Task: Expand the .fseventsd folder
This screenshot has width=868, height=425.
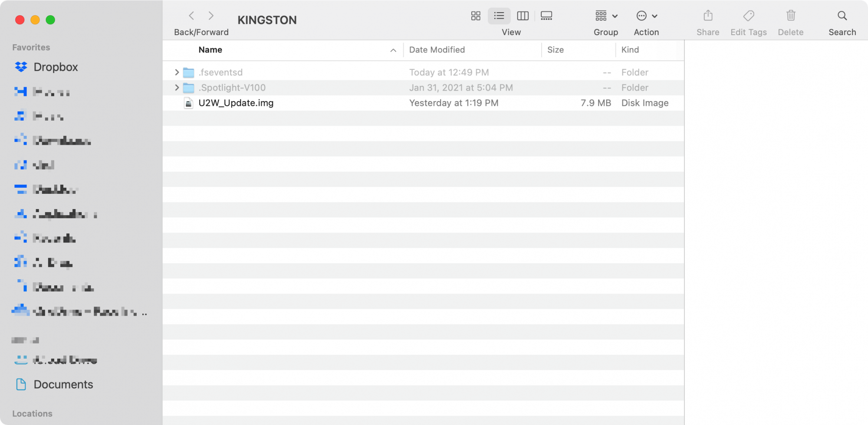Action: tap(177, 72)
